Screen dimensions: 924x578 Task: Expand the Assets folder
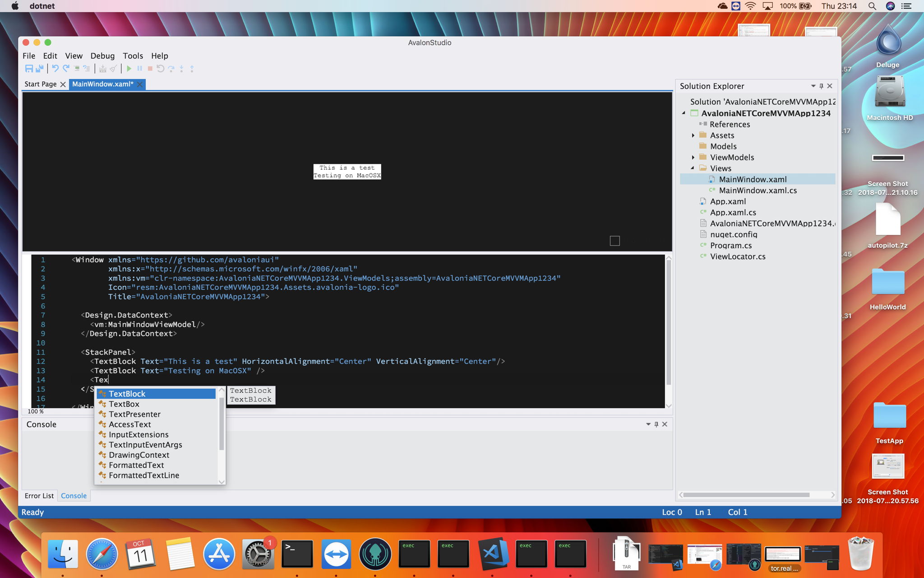[693, 135]
